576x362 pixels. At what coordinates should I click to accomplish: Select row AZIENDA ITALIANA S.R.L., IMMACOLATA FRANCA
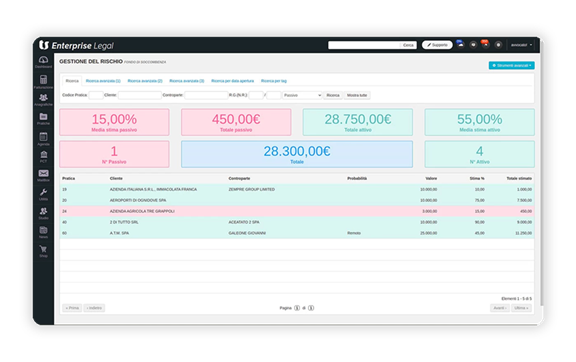tap(297, 189)
